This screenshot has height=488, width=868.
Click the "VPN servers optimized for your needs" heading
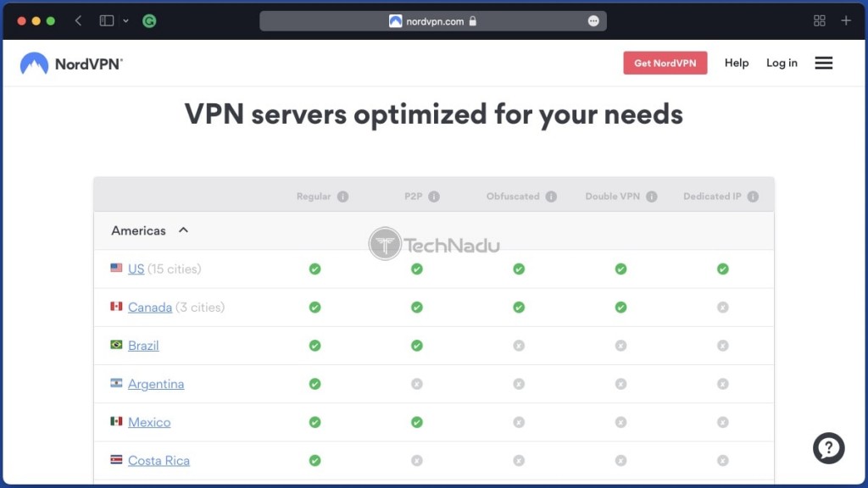pyautogui.click(x=433, y=114)
